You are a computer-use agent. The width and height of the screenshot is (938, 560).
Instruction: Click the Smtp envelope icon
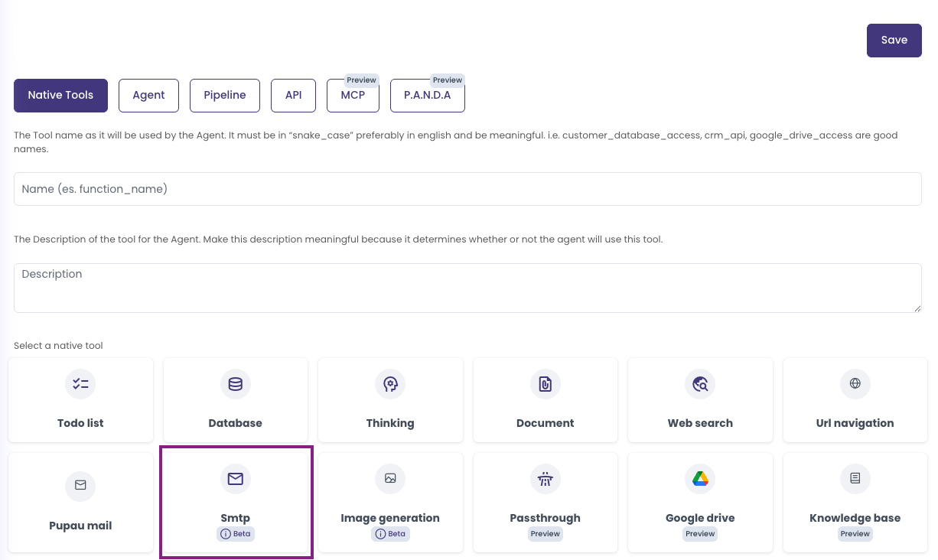(x=236, y=479)
